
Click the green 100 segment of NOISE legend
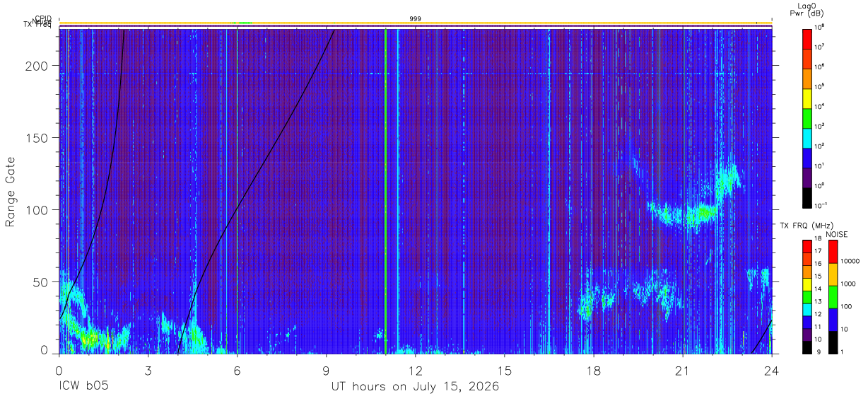(832, 297)
